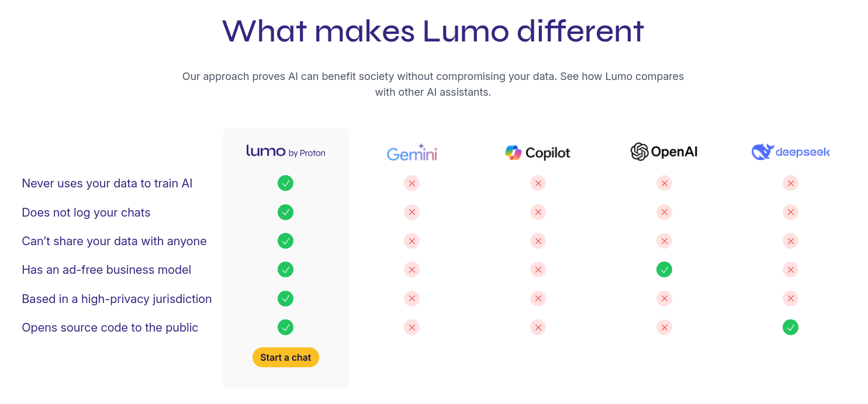Click OpenAI's red X for open source code
Image resolution: width=868 pixels, height=404 pixels.
(664, 328)
